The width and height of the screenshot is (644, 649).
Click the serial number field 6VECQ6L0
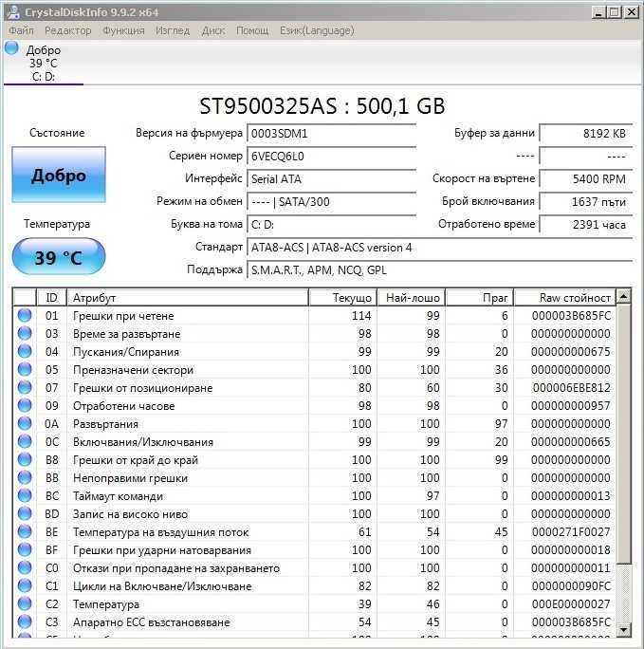331,156
